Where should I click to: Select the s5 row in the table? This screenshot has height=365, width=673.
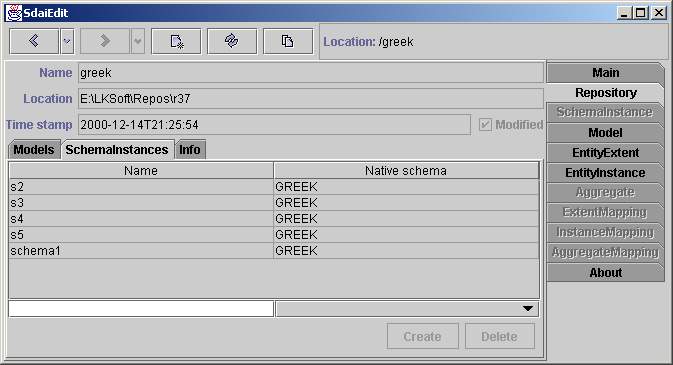click(274, 234)
